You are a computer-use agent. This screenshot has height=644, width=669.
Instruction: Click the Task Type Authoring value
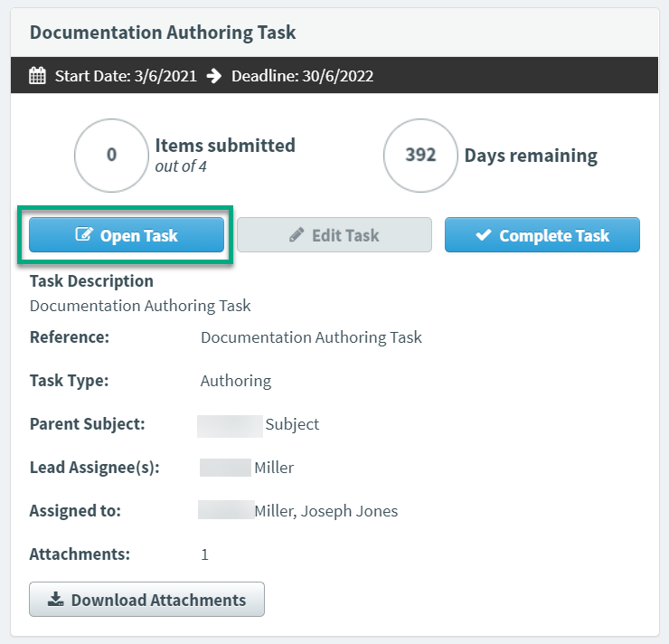pyautogui.click(x=236, y=381)
